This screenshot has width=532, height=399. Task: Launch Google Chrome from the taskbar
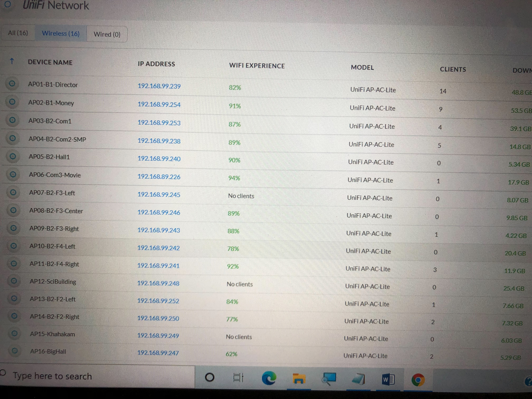(418, 380)
